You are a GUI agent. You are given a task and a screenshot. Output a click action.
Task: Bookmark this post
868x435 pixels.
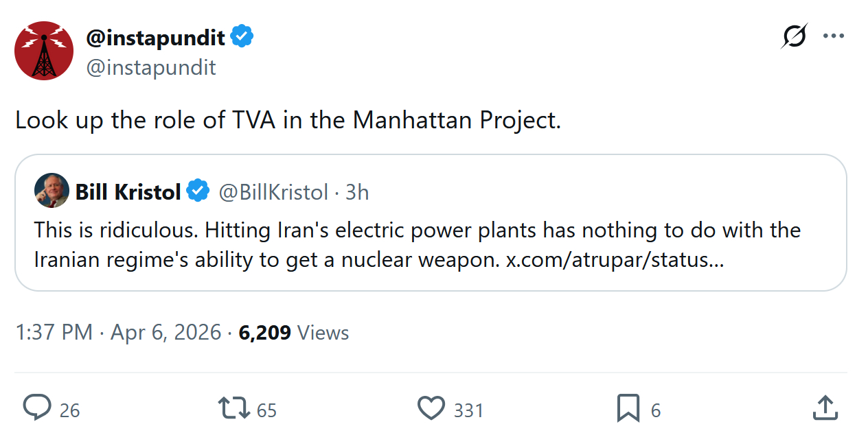(x=628, y=408)
